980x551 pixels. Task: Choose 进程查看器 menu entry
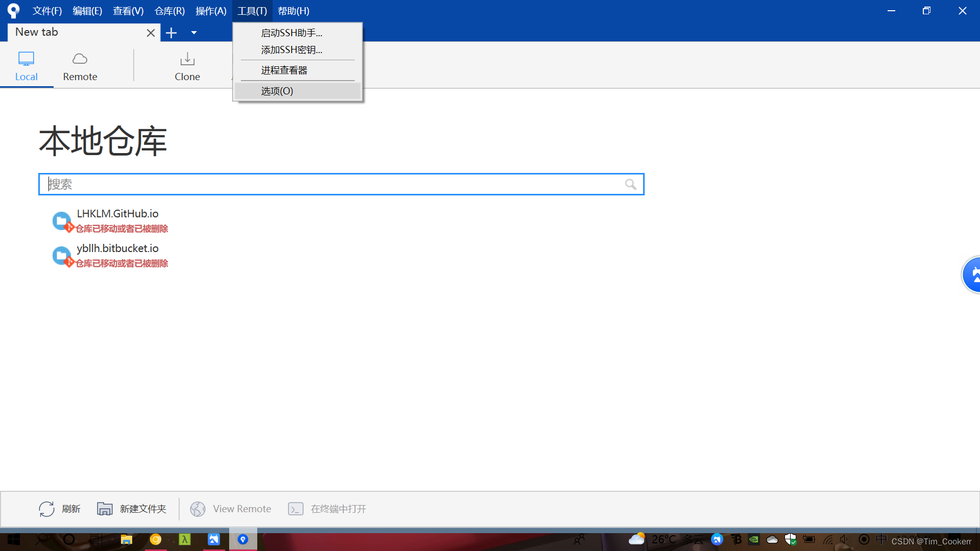[x=284, y=70]
